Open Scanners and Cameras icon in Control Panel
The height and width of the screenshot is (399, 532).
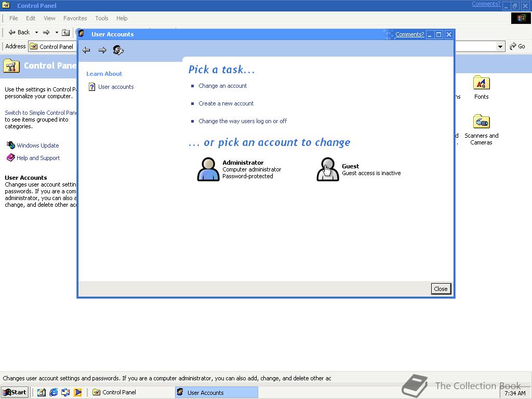(x=481, y=122)
